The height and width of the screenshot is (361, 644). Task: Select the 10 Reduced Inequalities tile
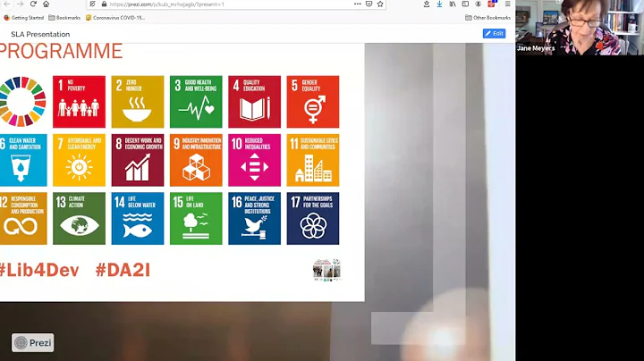255,160
